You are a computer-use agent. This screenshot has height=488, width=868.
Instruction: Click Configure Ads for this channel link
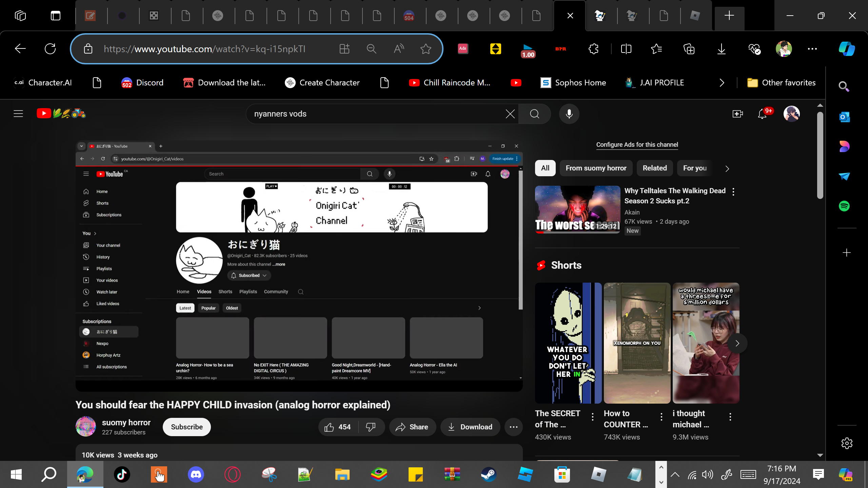click(637, 145)
